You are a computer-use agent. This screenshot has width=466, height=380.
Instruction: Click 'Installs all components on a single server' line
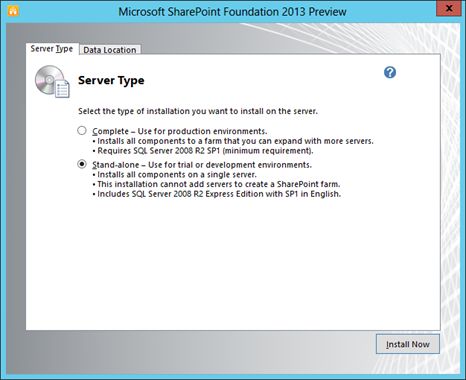click(175, 174)
